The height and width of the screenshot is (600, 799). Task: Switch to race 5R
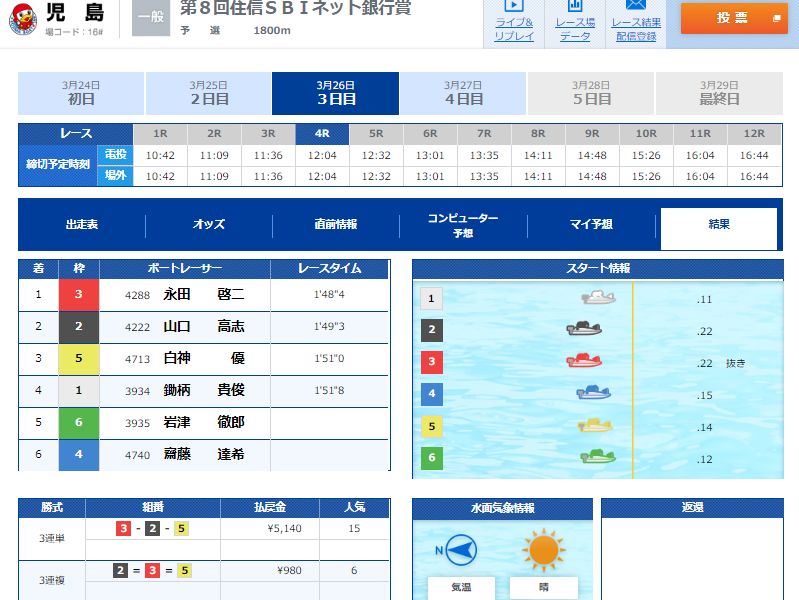tap(376, 133)
